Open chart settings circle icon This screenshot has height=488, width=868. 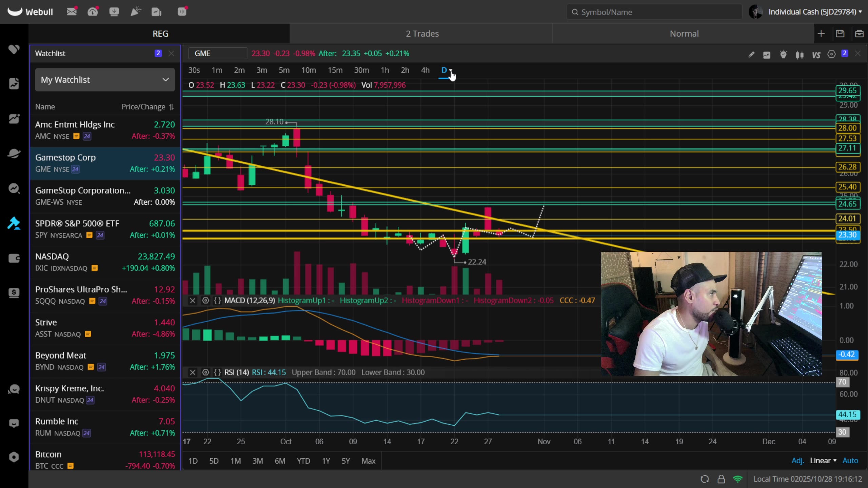click(x=831, y=54)
